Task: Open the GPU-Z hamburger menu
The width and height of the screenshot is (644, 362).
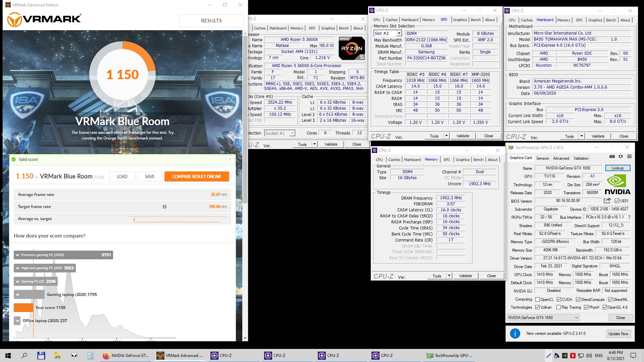Action: [629, 157]
